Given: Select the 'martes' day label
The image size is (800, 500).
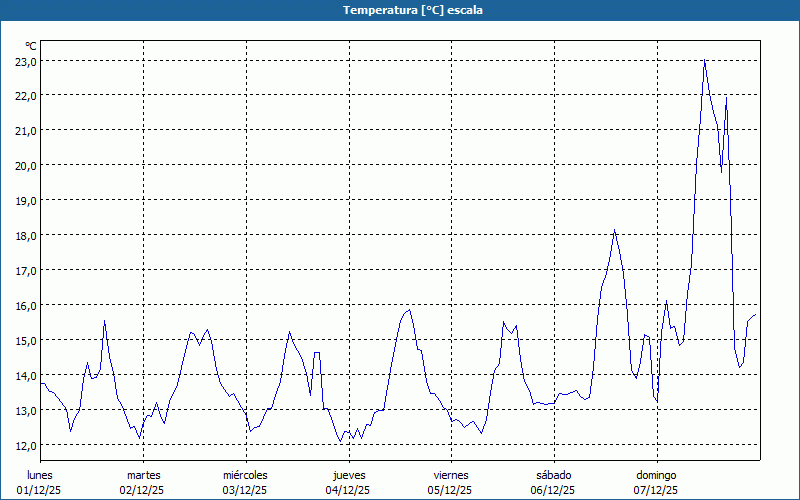Looking at the screenshot, I should 144,475.
